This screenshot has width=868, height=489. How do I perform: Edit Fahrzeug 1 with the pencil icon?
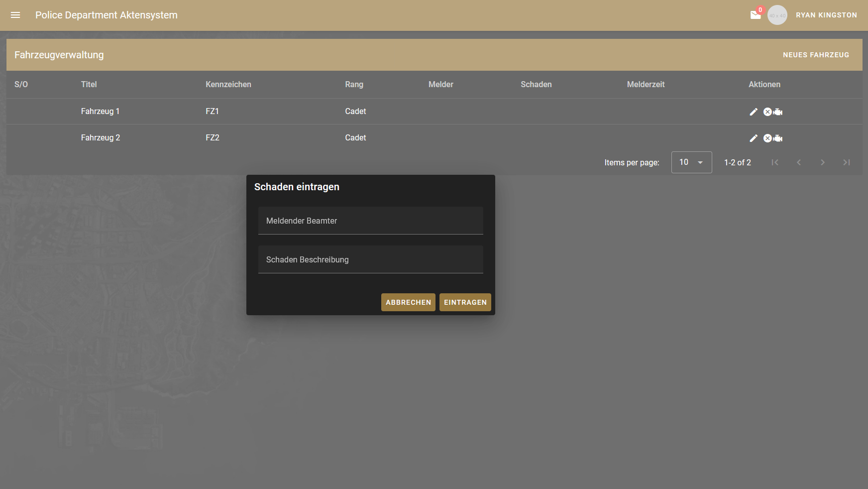click(x=754, y=112)
